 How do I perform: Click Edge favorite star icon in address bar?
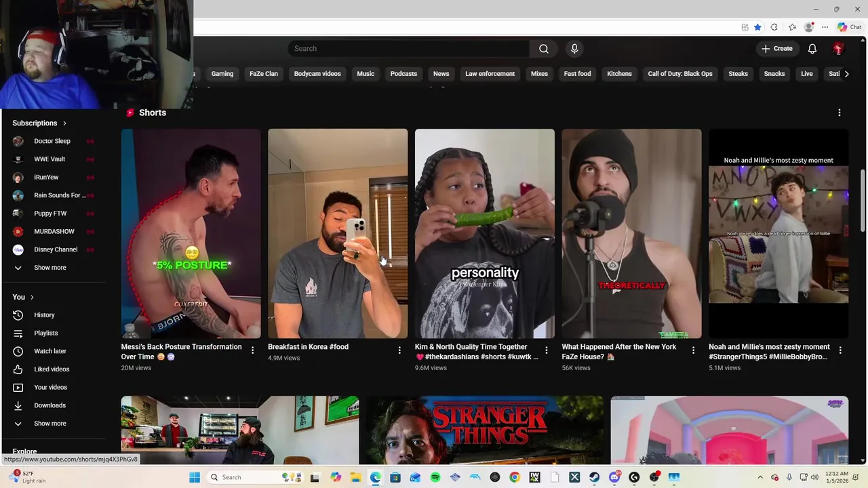757,27
